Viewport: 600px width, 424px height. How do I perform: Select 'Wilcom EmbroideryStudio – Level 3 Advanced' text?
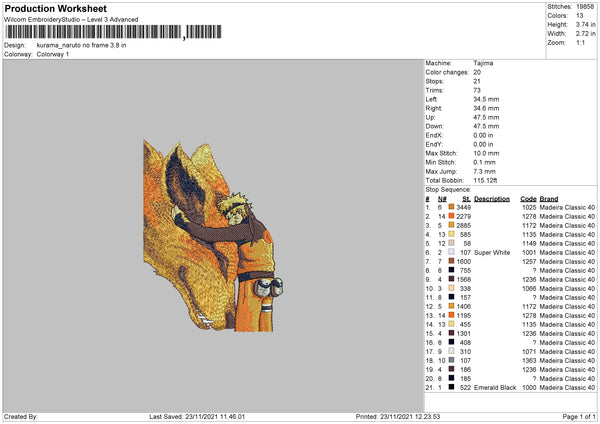(71, 20)
